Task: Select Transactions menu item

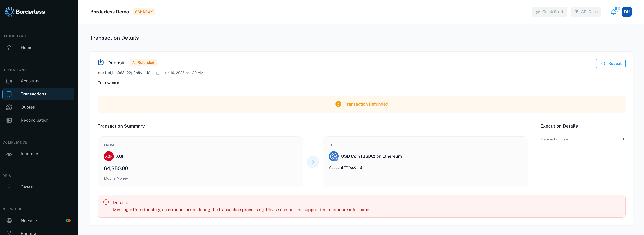Action: (x=38, y=94)
